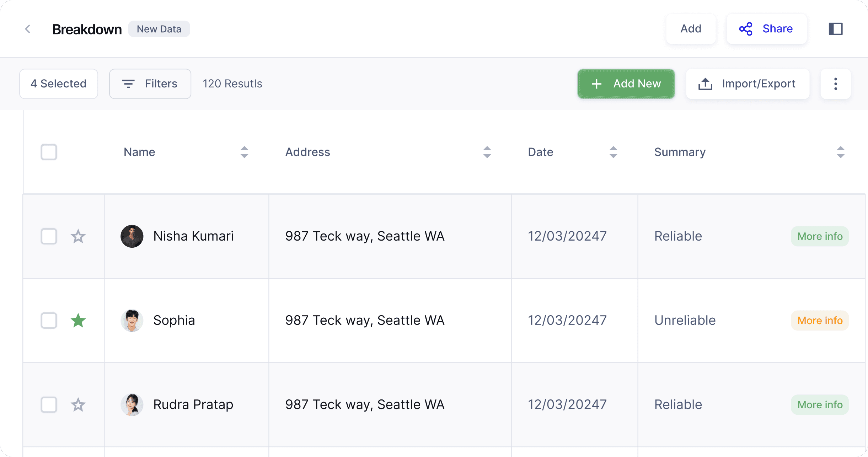Open Rudra Pratap's avatar thumbnail
Image resolution: width=868 pixels, height=457 pixels.
[x=132, y=405]
